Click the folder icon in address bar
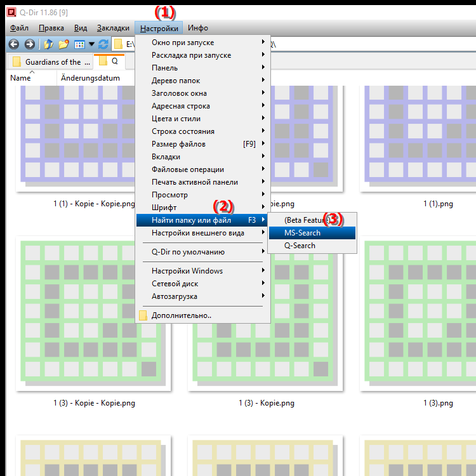 118,44
